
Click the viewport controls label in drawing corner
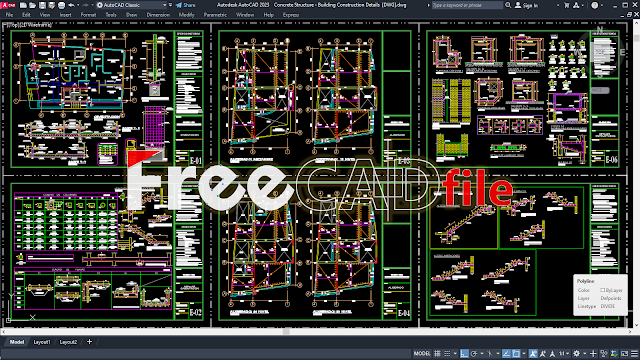pyautogui.click(x=27, y=25)
